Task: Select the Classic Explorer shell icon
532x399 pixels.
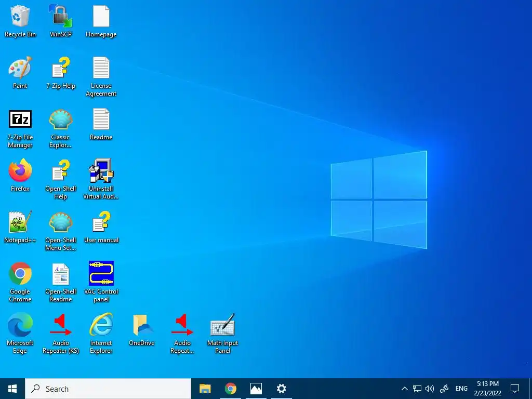Action: pyautogui.click(x=61, y=128)
